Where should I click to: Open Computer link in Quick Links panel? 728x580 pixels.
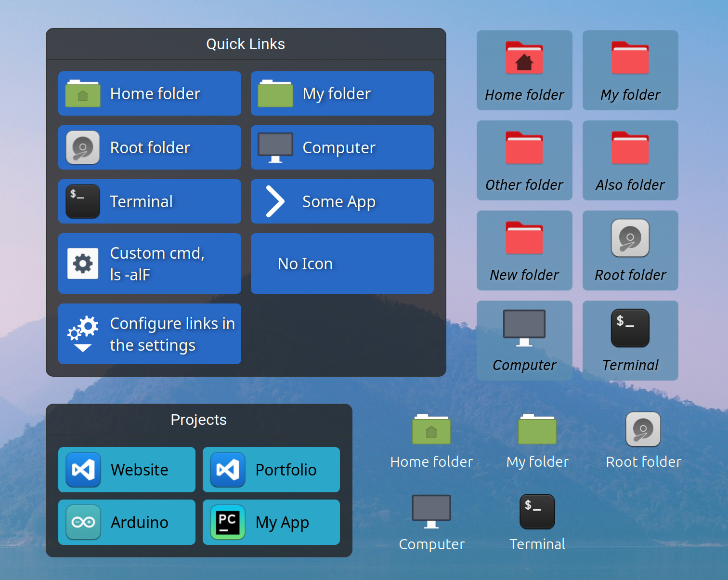[x=342, y=147]
